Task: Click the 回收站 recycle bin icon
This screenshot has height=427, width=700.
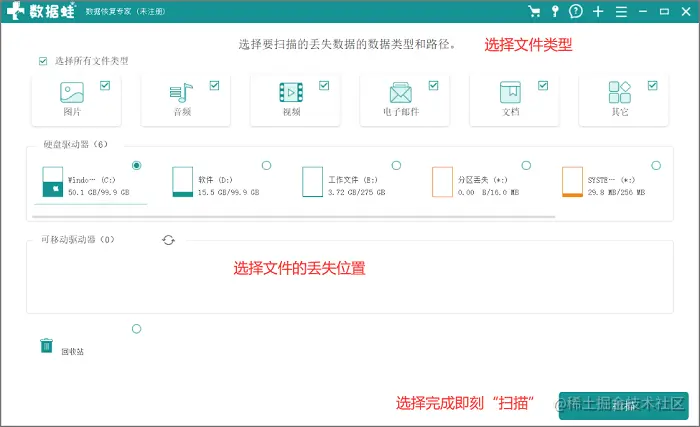Action: click(46, 346)
